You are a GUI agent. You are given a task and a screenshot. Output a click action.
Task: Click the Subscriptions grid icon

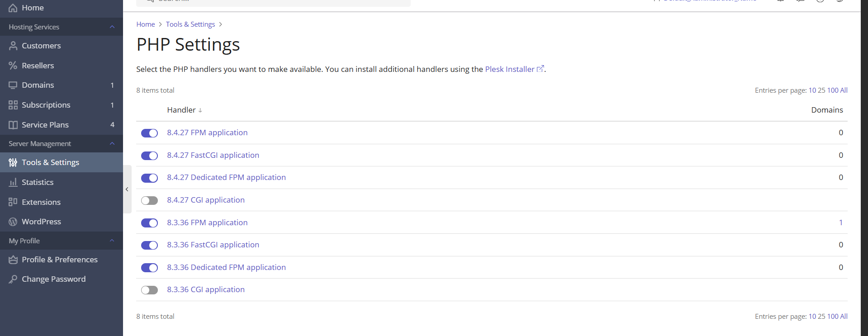point(13,105)
